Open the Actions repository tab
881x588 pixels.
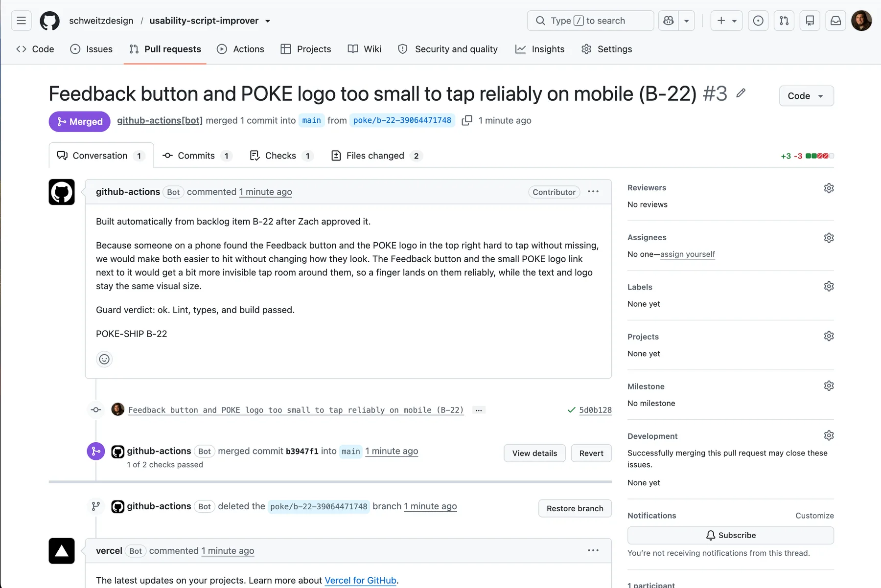click(240, 49)
